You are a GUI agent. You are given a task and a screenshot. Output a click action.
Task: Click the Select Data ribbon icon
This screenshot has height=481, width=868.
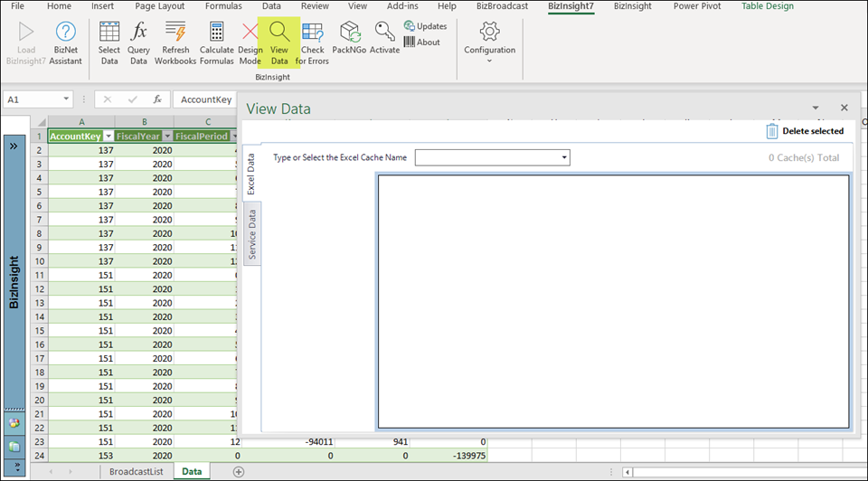[x=109, y=43]
